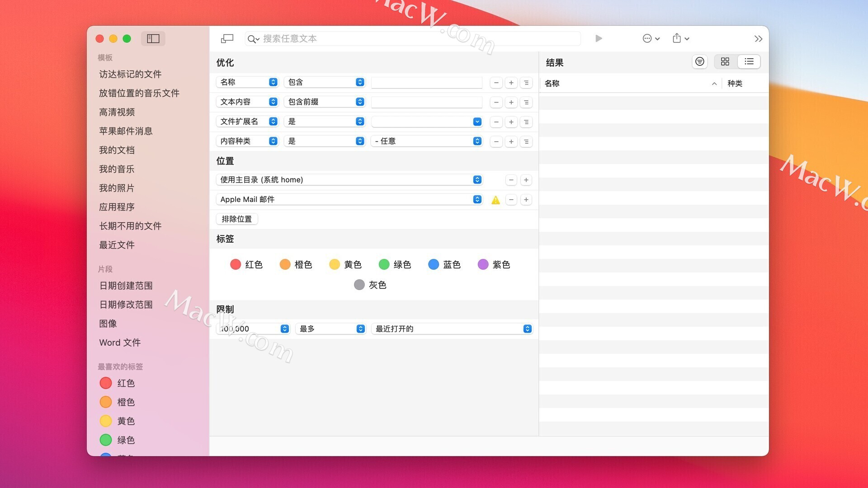
Task: Remove the Apple Mail location row
Action: click(511, 200)
